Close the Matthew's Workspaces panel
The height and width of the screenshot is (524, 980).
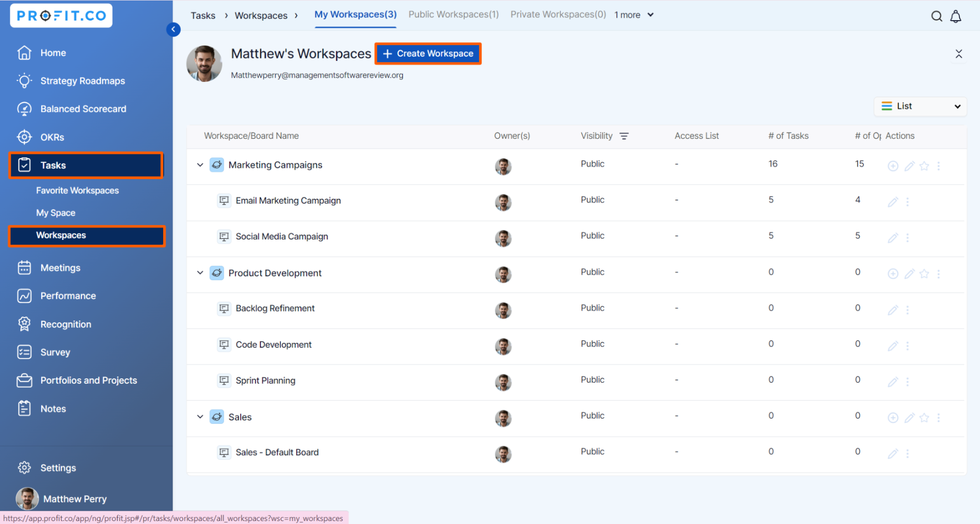(958, 54)
